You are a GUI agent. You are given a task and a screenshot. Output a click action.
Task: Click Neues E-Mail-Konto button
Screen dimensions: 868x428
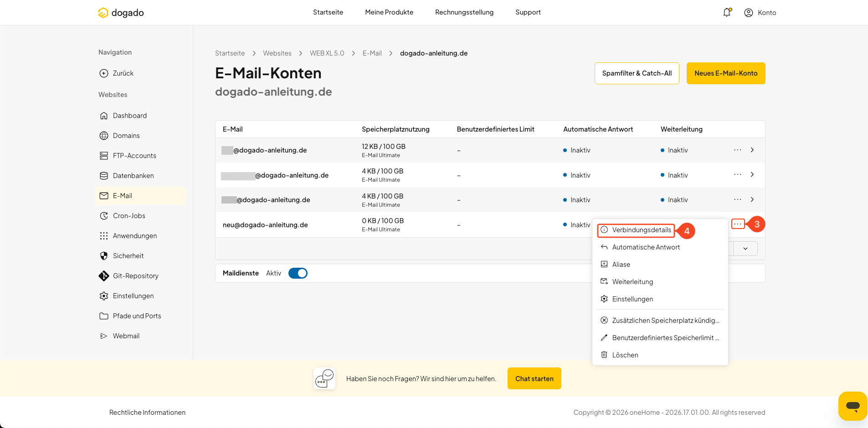click(726, 73)
